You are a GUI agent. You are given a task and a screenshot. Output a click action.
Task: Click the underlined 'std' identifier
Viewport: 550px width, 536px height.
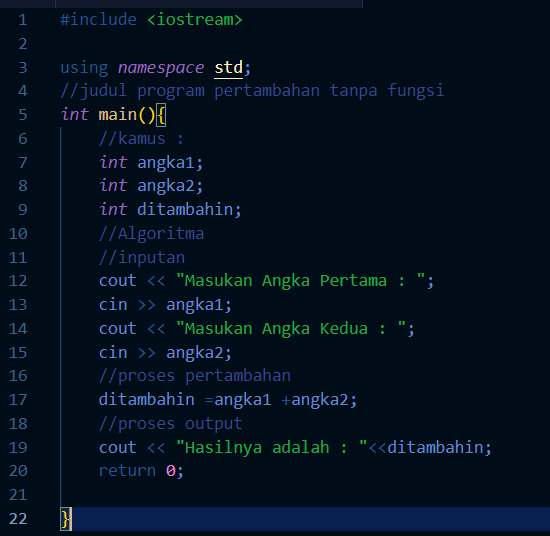tap(228, 68)
